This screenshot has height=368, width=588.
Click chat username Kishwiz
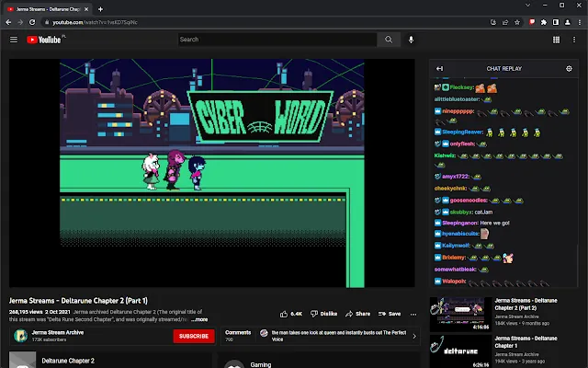click(445, 155)
